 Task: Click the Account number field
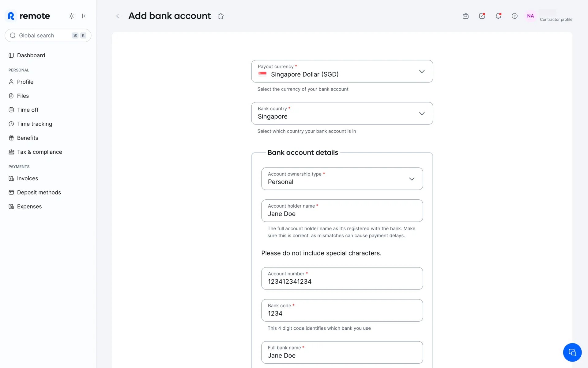[342, 278]
